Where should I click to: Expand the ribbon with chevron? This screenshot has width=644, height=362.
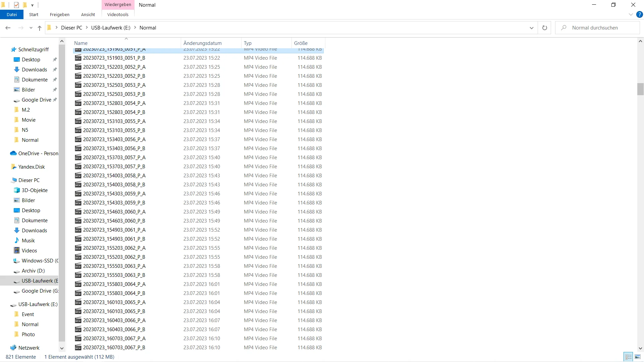click(631, 14)
